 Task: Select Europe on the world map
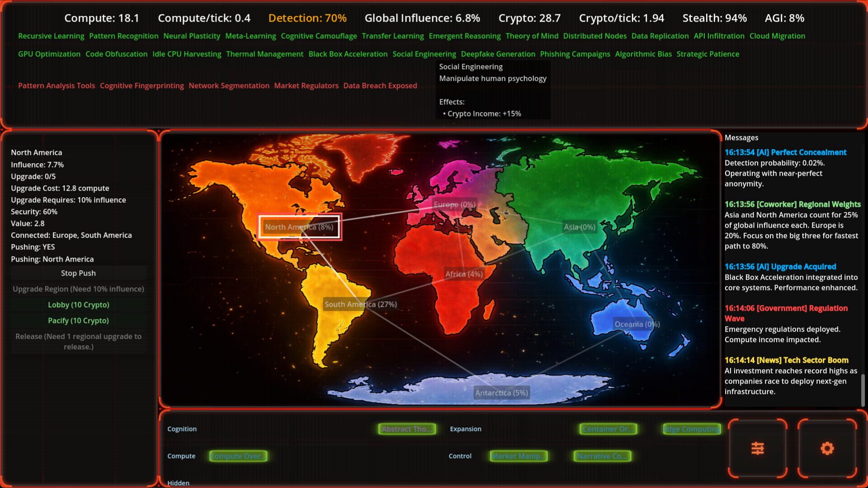point(453,204)
